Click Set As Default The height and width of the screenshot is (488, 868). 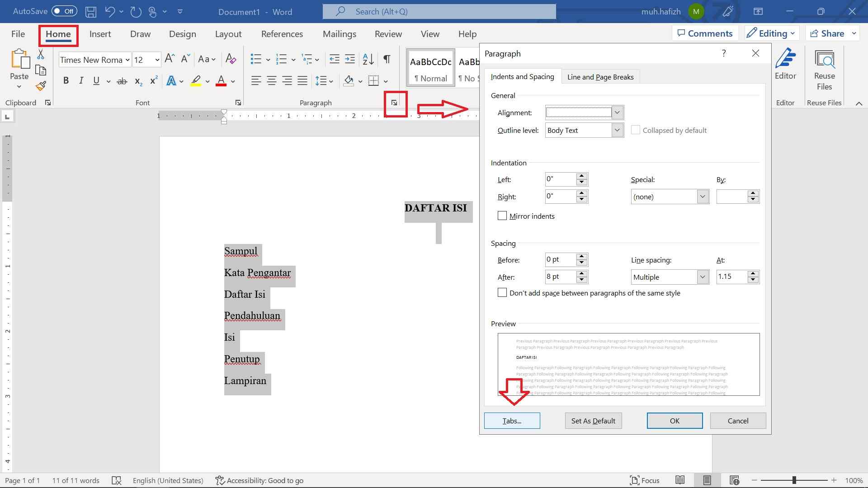point(593,420)
